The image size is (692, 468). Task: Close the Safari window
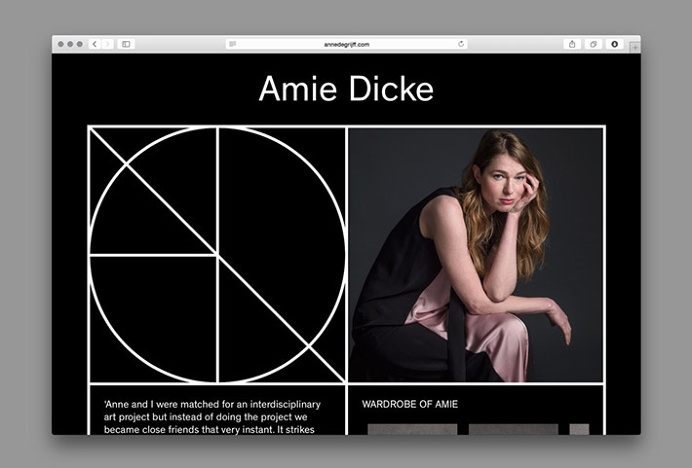(61, 44)
